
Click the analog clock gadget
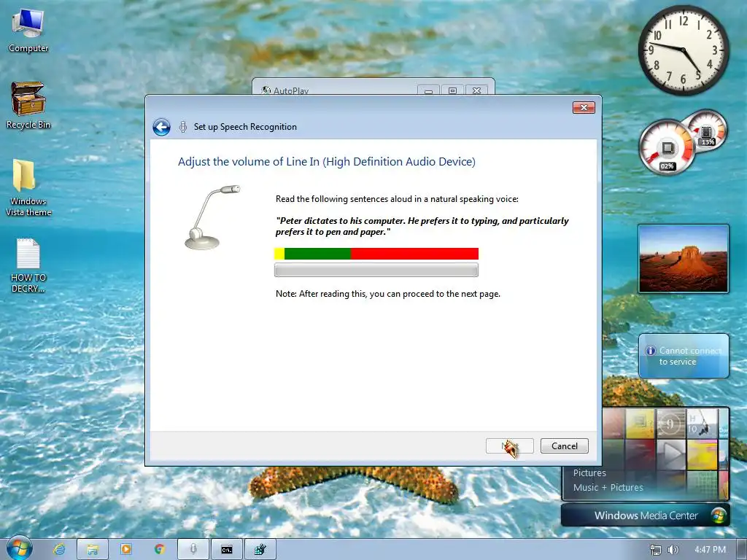[x=683, y=50]
